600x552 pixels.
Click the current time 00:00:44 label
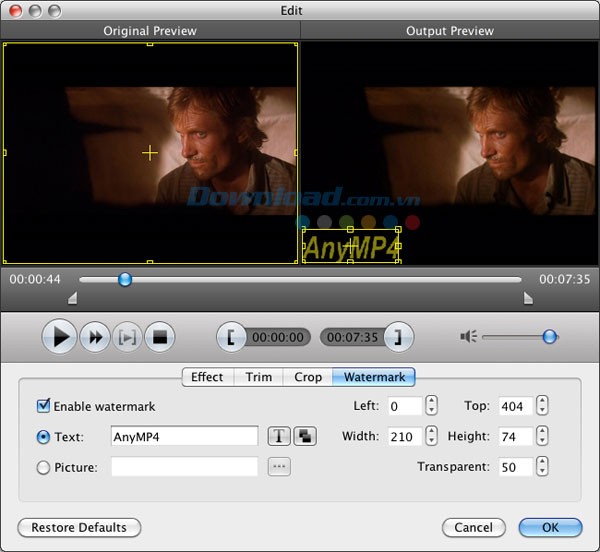35,279
